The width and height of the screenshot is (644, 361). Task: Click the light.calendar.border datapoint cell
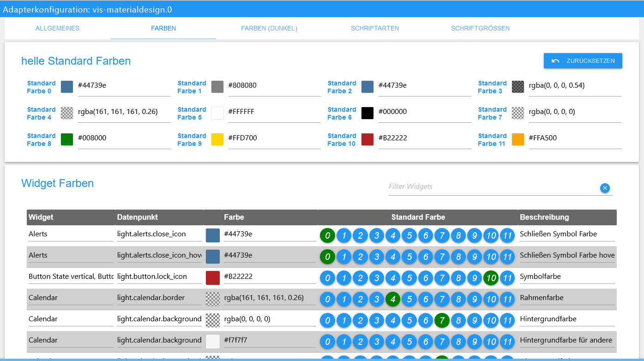159,298
